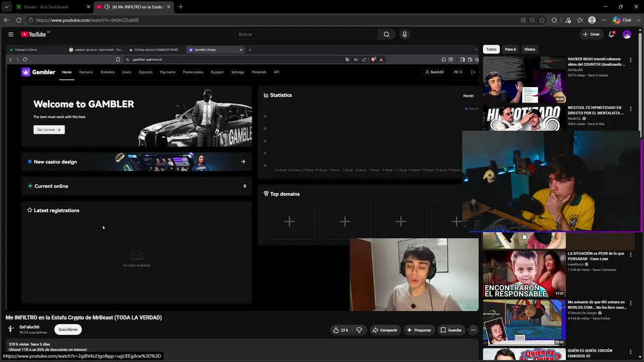Like the video with 22 k likes
The height and width of the screenshot is (362, 644).
point(341,330)
